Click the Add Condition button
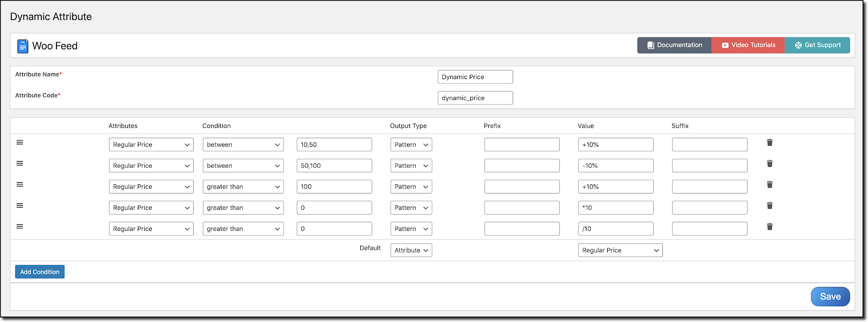The height and width of the screenshot is (322, 868). pyautogui.click(x=40, y=272)
